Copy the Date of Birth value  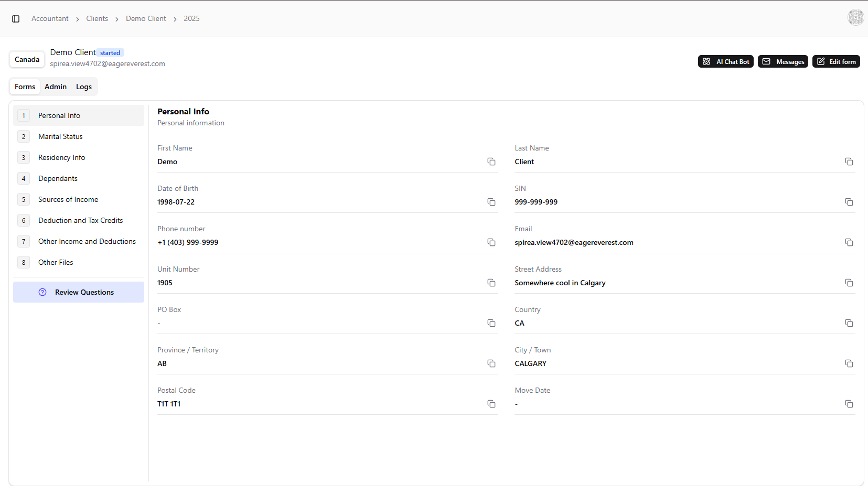491,202
